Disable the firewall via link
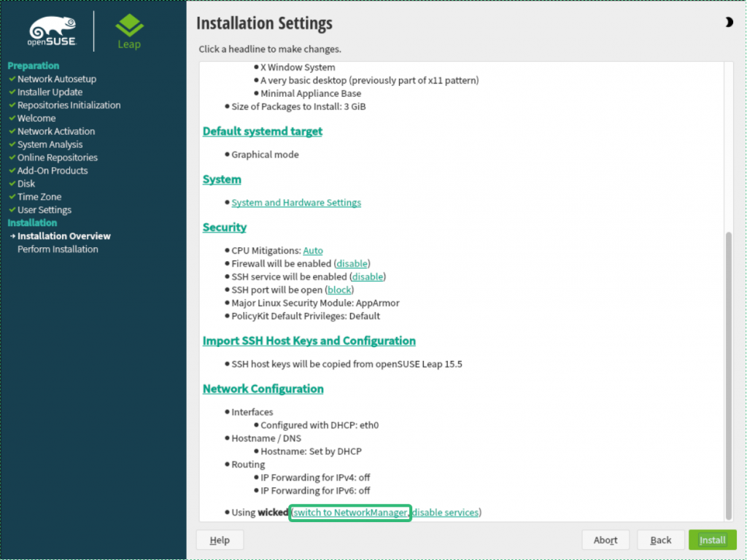Viewport: 747px width, 560px height. (352, 263)
